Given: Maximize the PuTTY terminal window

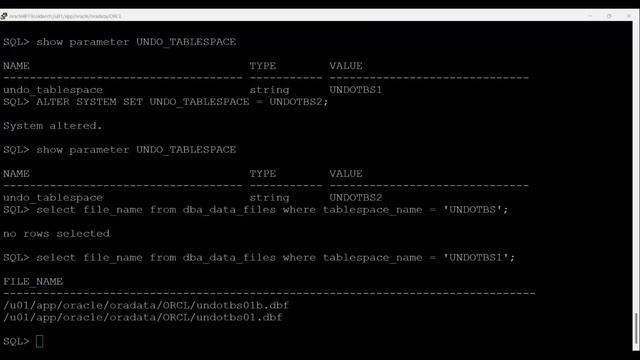Looking at the screenshot, I should tap(609, 16).
